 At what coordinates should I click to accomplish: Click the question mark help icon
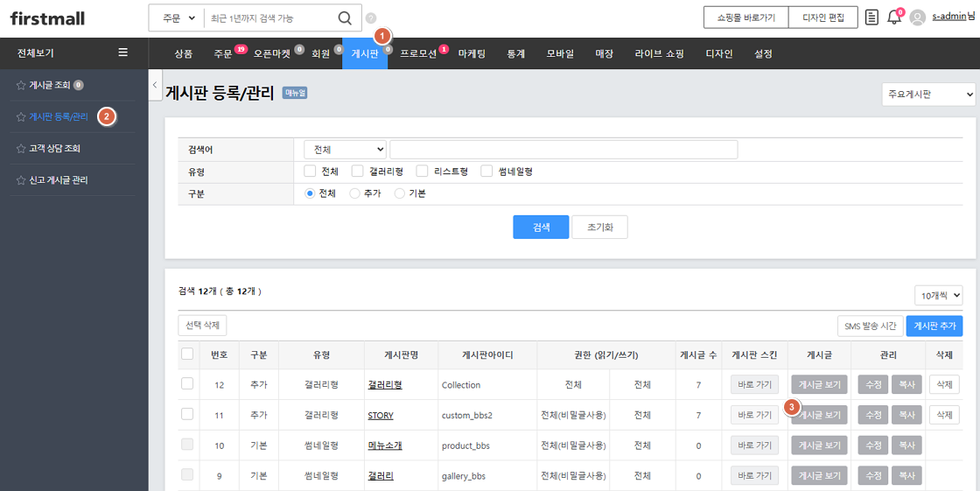371,18
